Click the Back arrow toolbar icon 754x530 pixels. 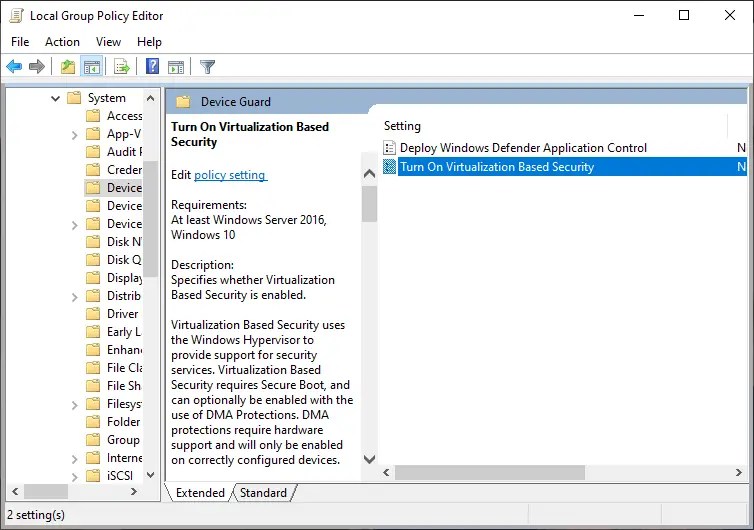click(x=14, y=67)
